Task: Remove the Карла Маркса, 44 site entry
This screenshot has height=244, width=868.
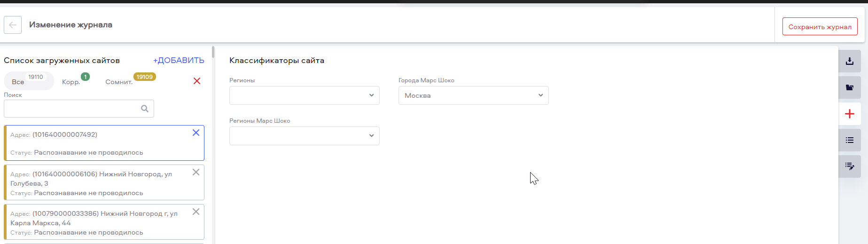Action: coord(196,212)
